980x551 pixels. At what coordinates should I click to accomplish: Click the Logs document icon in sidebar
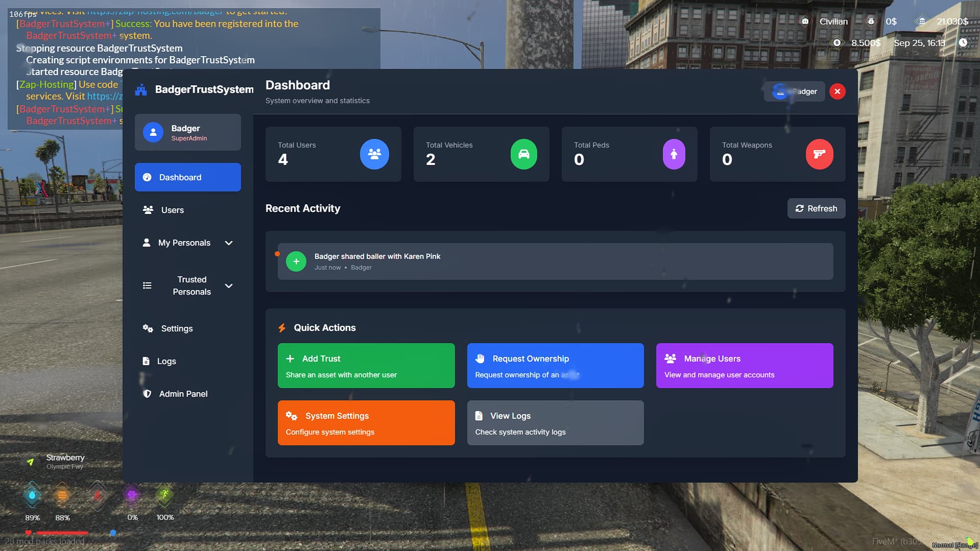click(146, 361)
